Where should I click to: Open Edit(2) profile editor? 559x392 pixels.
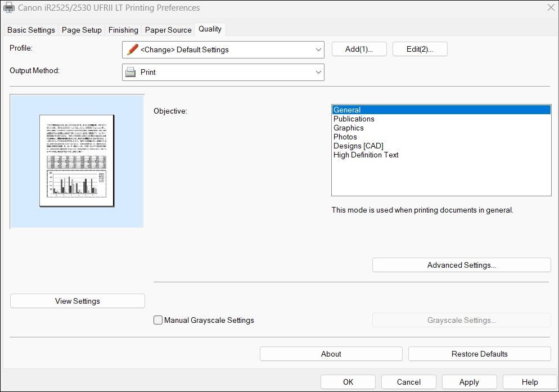tap(420, 49)
